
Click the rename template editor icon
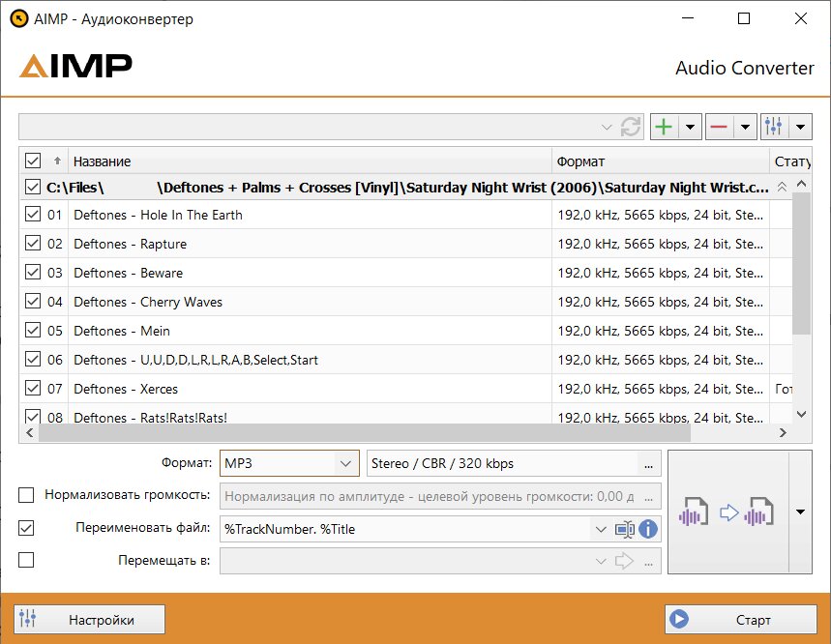[625, 529]
